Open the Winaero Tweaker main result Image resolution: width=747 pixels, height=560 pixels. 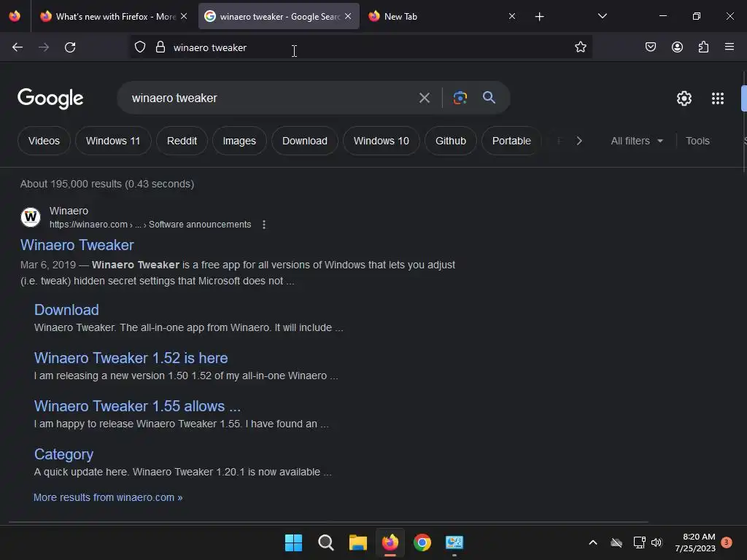coord(77,245)
